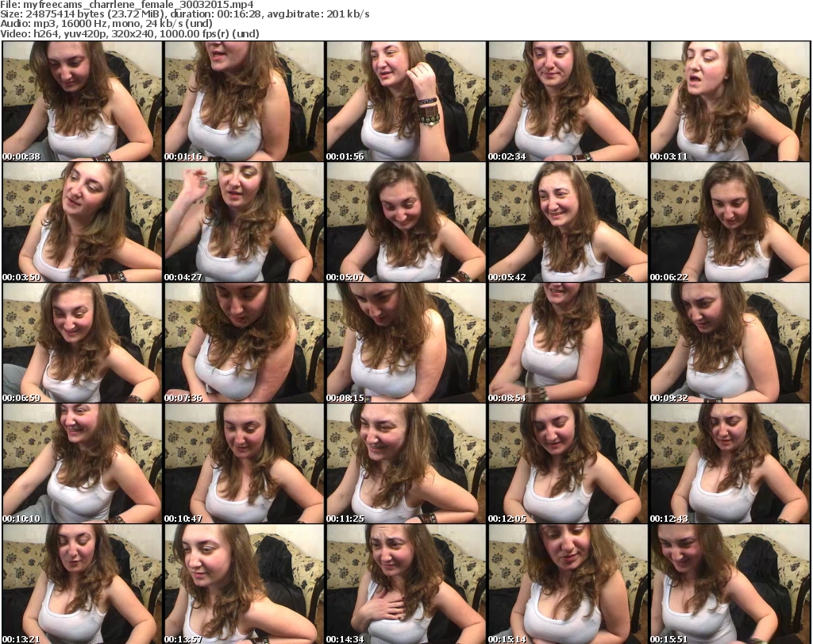Click the file name ending in 30032015.mp4
Viewport: 813px width, 644px height.
tap(138, 6)
